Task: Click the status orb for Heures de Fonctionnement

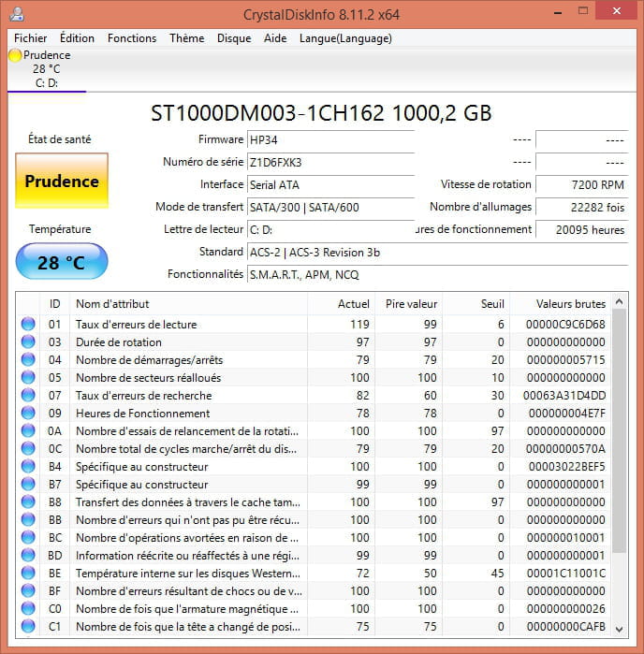Action: tap(28, 414)
